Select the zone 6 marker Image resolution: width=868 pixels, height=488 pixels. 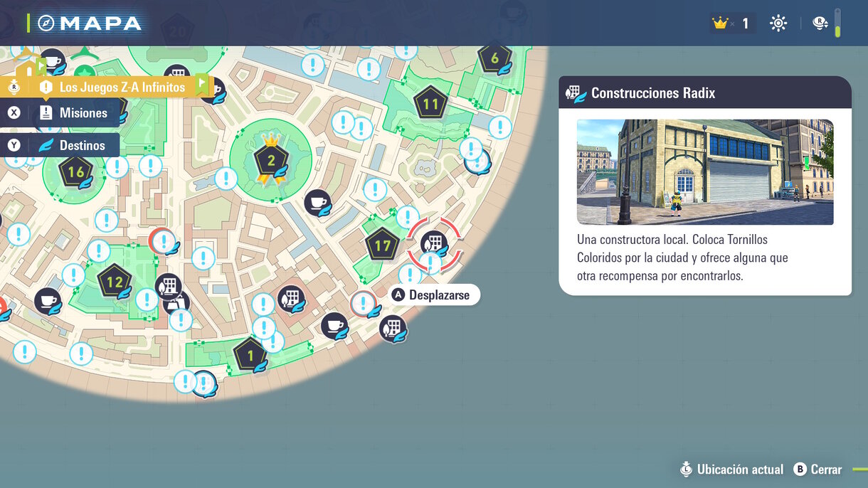[x=494, y=58]
